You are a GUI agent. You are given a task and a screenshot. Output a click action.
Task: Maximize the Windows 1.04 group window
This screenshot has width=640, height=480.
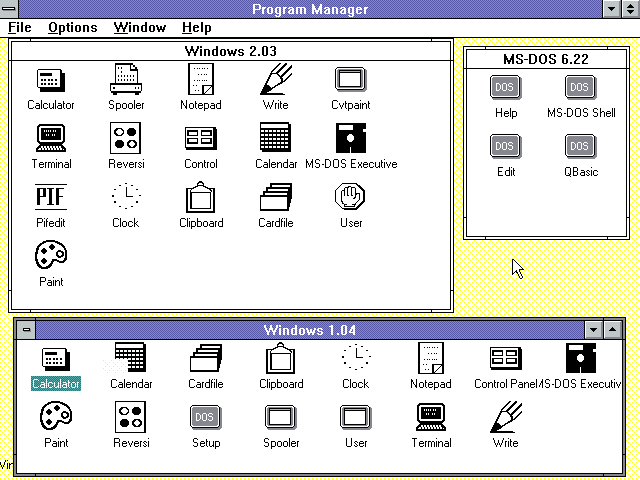613,330
